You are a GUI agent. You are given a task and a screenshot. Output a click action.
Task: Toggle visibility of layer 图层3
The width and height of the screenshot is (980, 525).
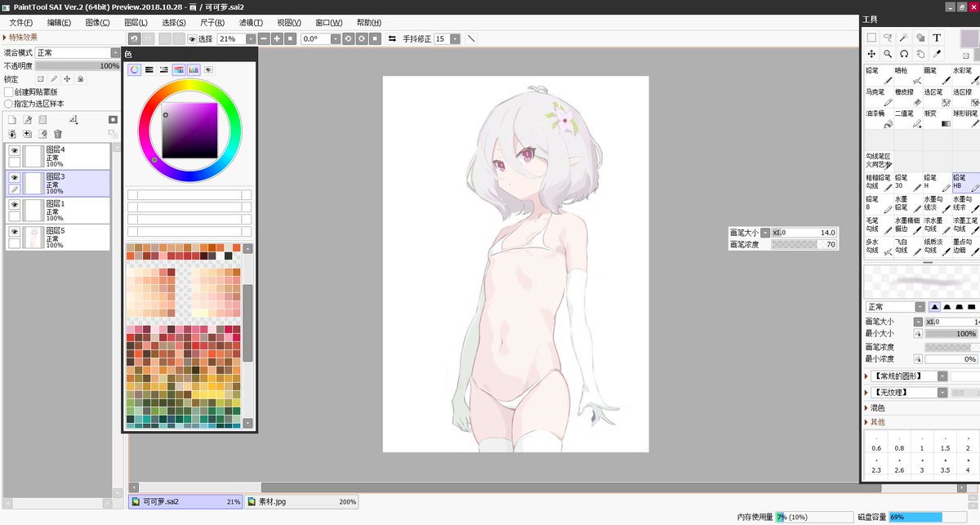pos(14,177)
